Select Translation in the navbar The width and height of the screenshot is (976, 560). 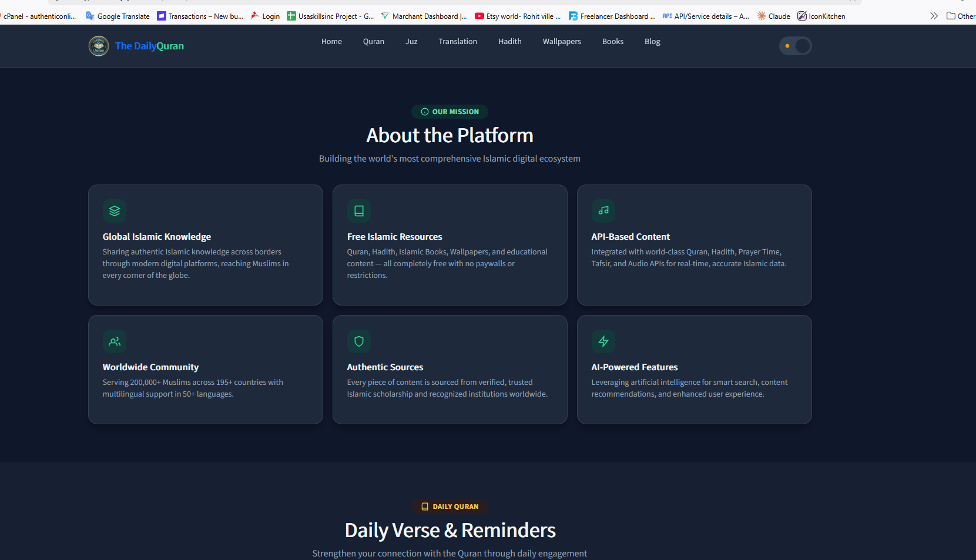458,42
